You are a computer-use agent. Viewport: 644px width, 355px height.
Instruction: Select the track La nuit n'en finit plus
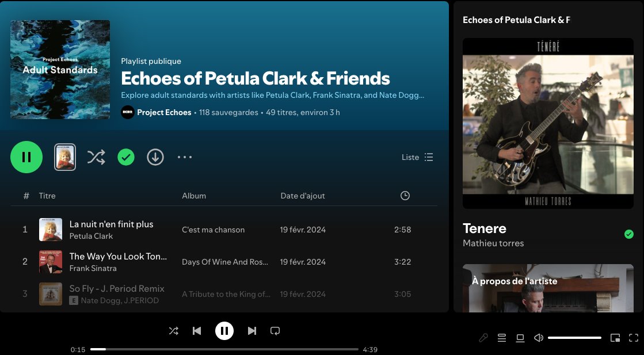111,224
